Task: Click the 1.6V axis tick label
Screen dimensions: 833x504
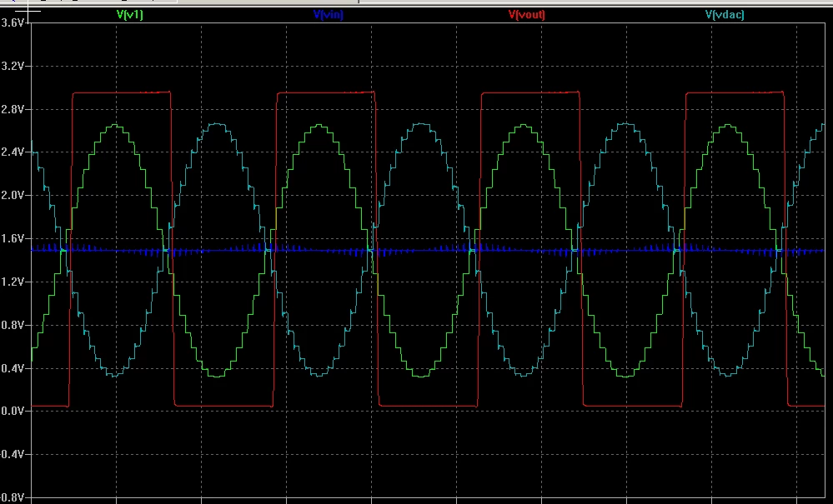Action: coord(13,239)
